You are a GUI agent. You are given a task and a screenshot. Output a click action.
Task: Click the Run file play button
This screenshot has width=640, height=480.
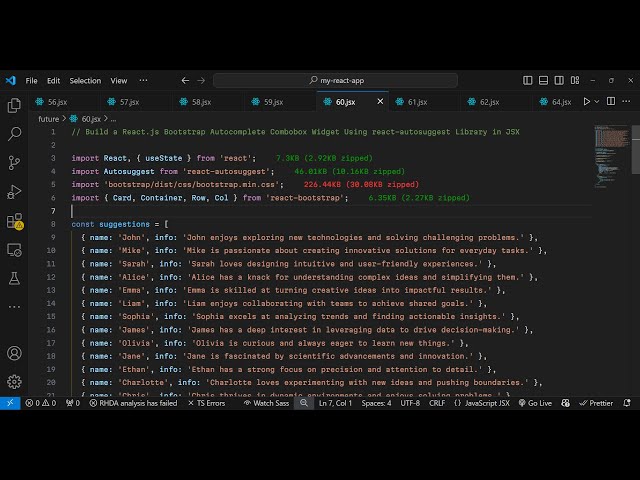tap(587, 101)
